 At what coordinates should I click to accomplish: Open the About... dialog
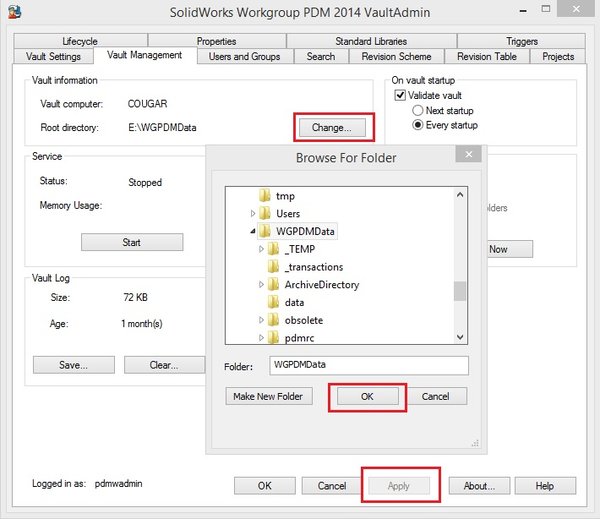coord(479,486)
